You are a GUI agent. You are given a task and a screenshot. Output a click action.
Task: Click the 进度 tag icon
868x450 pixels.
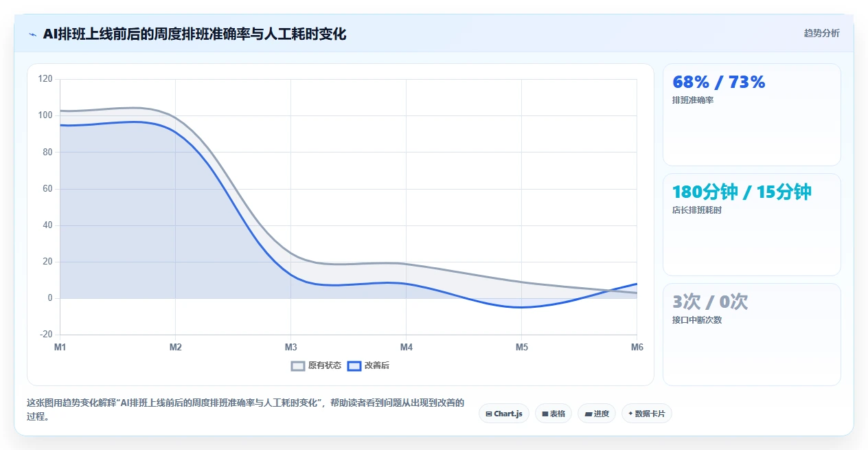[589, 414]
